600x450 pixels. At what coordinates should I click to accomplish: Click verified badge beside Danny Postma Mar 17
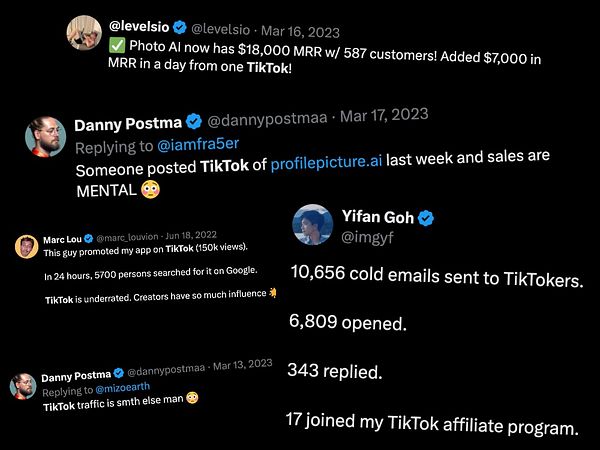[x=194, y=122]
